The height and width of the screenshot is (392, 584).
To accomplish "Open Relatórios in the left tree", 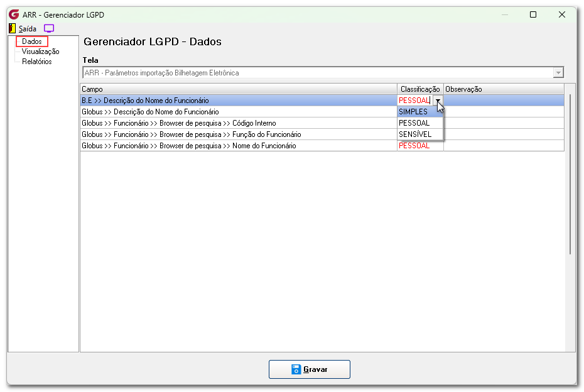I will [x=36, y=62].
